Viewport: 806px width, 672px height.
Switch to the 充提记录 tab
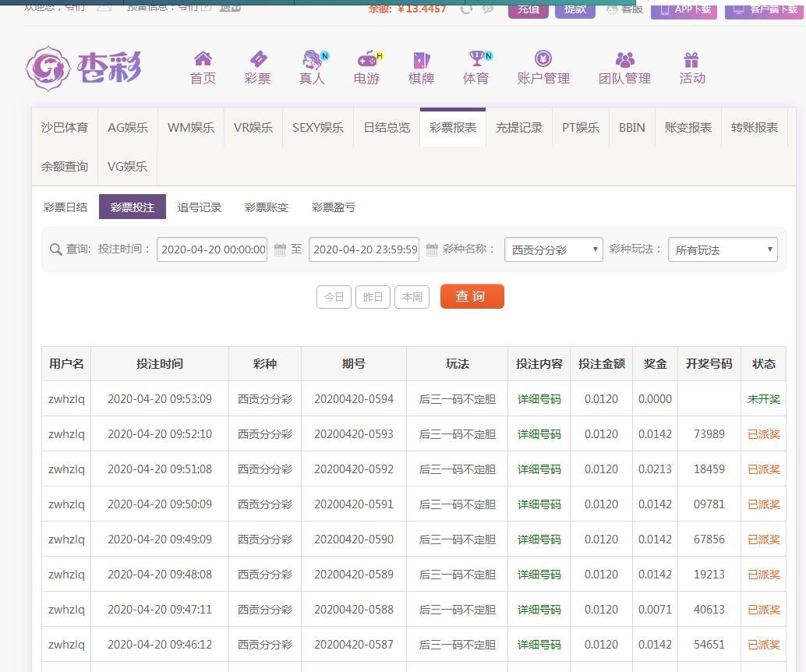(519, 127)
